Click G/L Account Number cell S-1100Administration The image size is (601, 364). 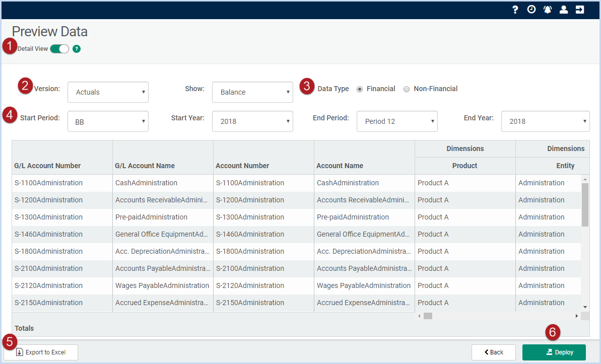pyautogui.click(x=62, y=183)
